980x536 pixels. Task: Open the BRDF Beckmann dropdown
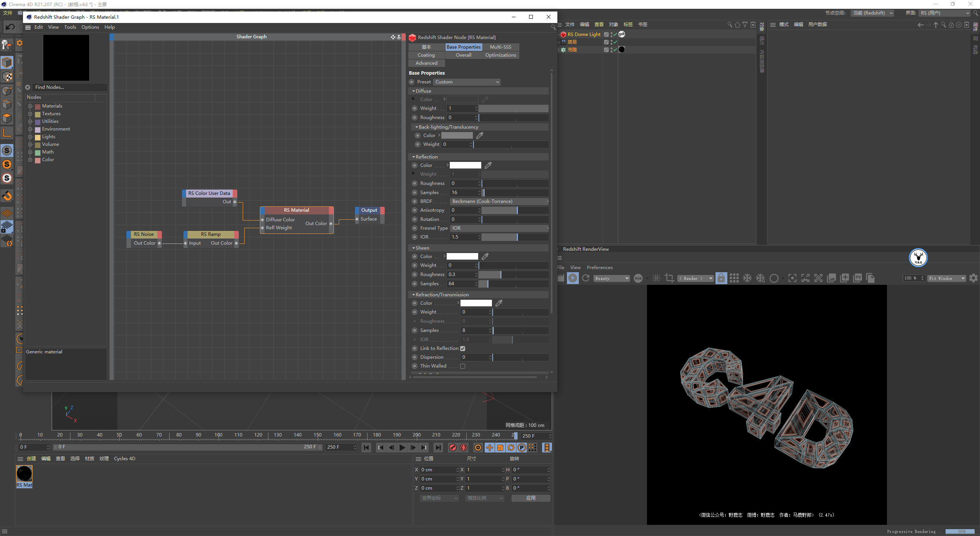[x=499, y=201]
